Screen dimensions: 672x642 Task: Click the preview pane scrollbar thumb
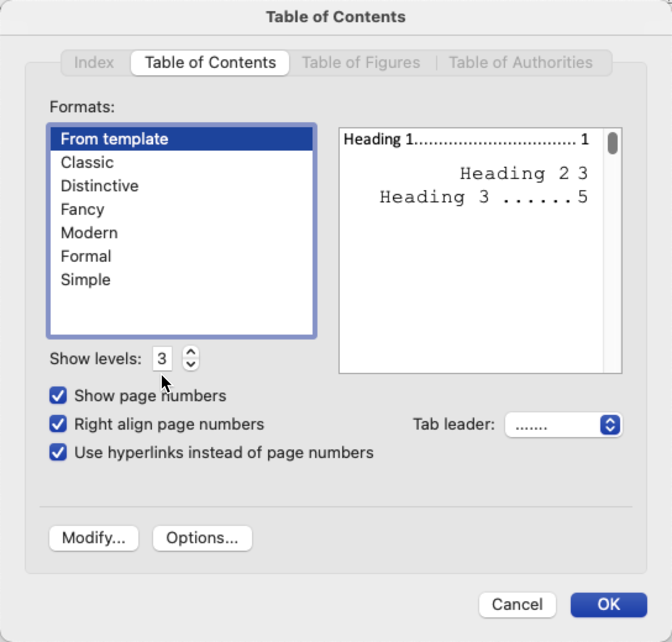[x=613, y=143]
